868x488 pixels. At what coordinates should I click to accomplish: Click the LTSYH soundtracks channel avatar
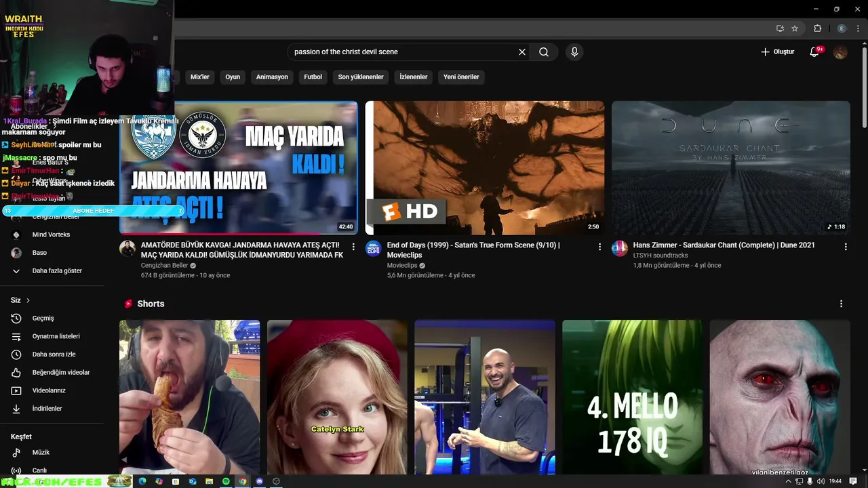(x=620, y=248)
